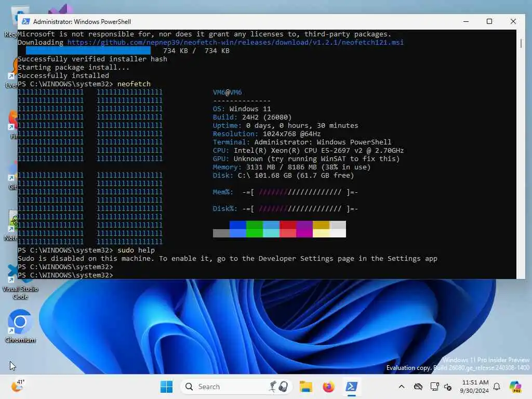
Task: Click the Mem% usage bar
Action: click(x=300, y=192)
